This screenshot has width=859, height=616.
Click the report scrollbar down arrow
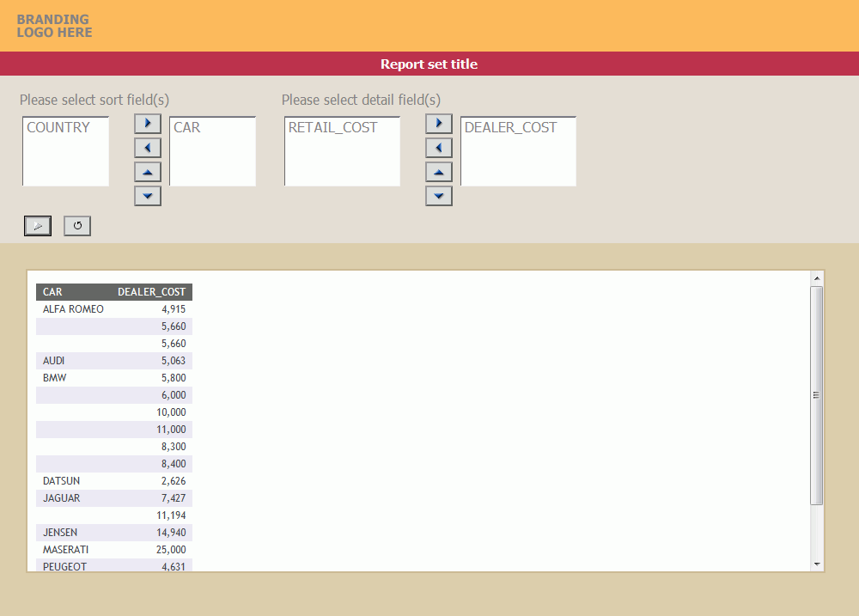817,564
